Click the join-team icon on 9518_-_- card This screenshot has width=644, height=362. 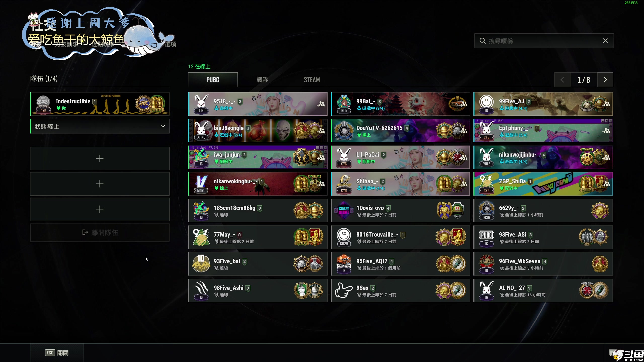pos(321,104)
